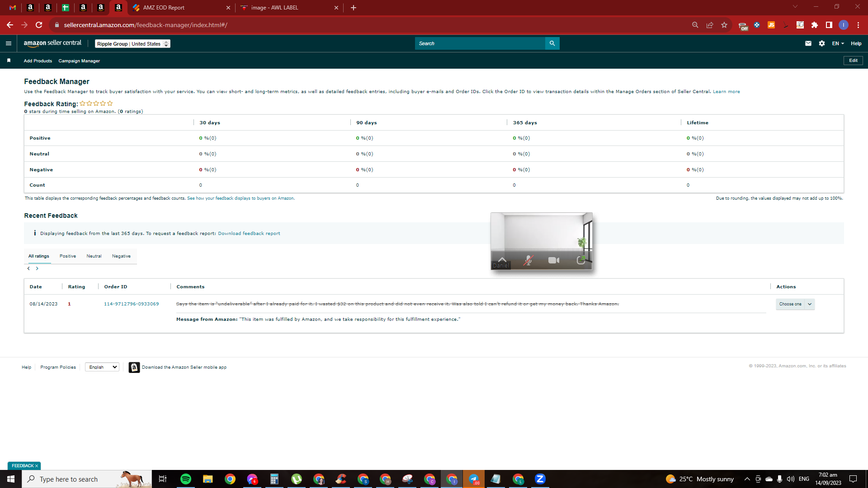Click the Zoom magnifier in address bar

pyautogui.click(x=695, y=25)
